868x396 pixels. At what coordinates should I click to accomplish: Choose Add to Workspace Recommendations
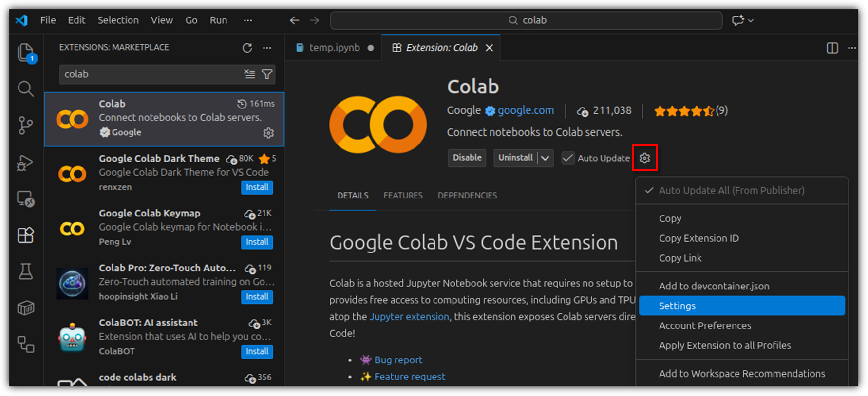point(742,374)
